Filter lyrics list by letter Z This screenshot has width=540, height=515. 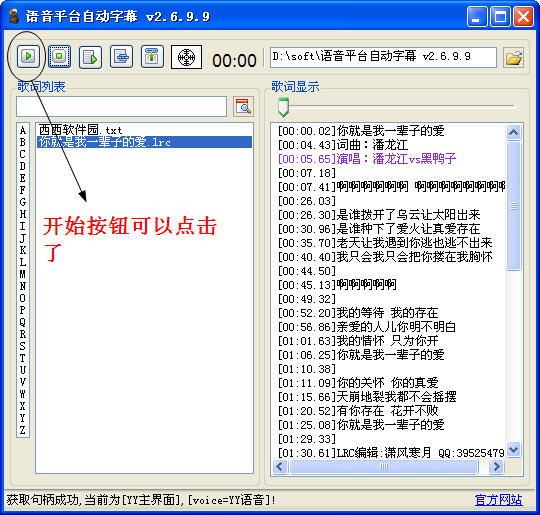click(23, 430)
